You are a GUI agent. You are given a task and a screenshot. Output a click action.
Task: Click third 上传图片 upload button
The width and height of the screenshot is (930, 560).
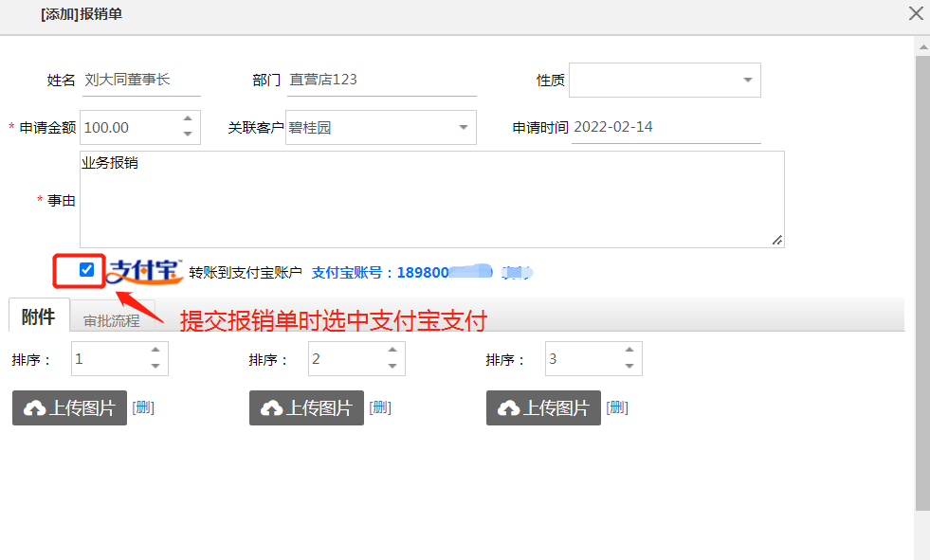[x=543, y=407]
